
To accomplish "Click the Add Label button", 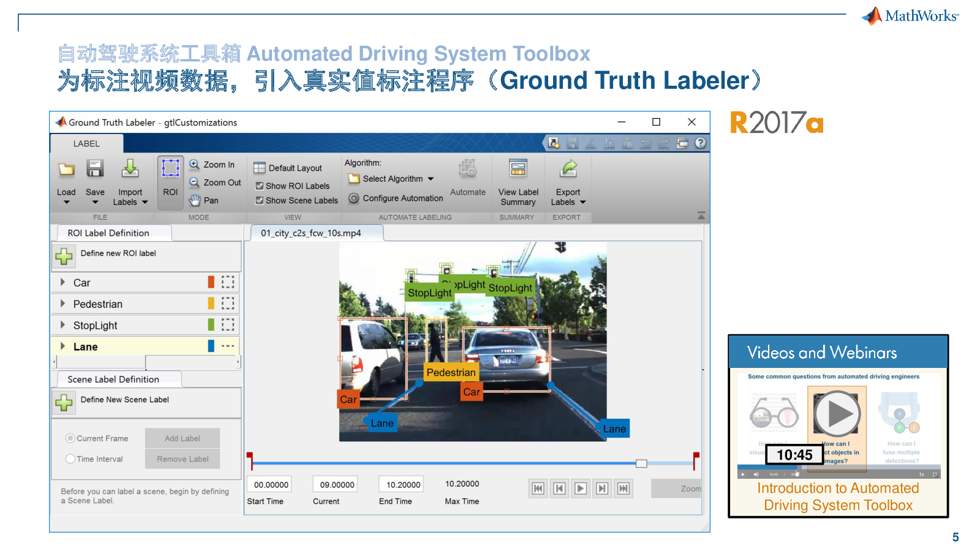I will pos(183,438).
